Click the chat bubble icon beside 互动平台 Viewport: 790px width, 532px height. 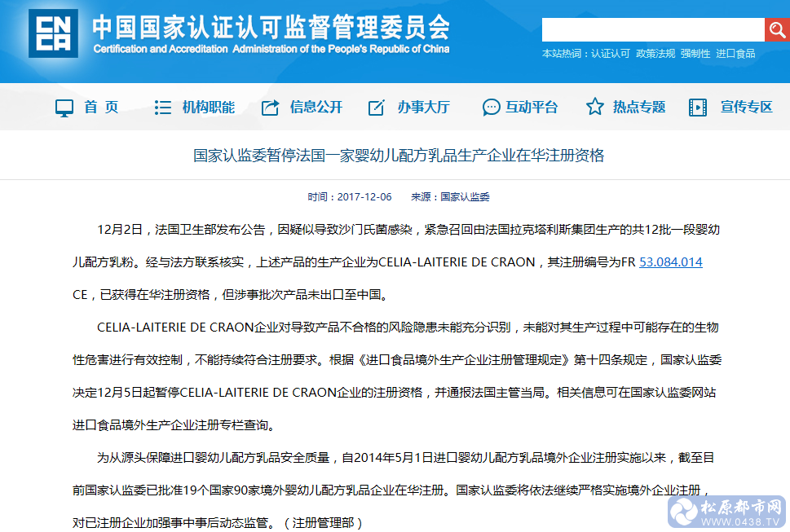[x=491, y=108]
